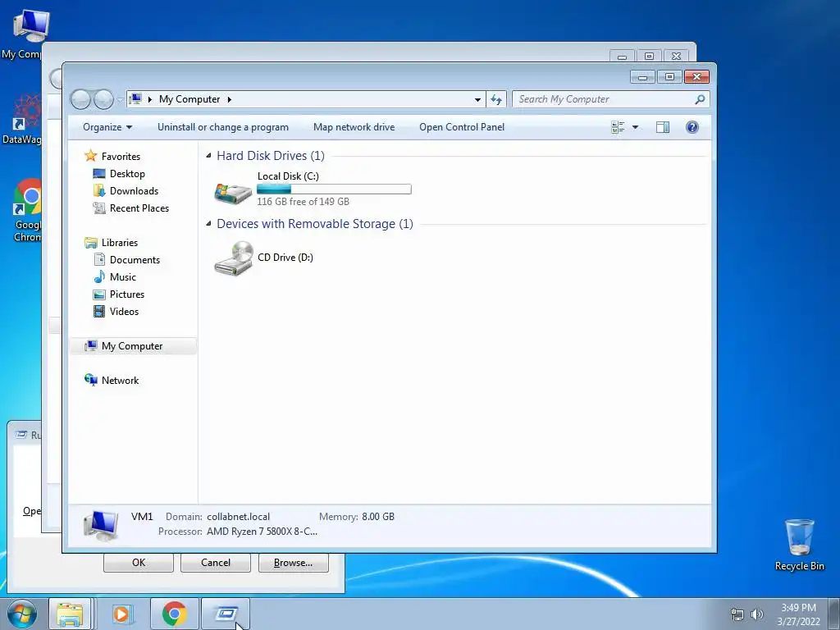Click the Search My Computer field
This screenshot has height=630, width=840.
[x=610, y=99]
